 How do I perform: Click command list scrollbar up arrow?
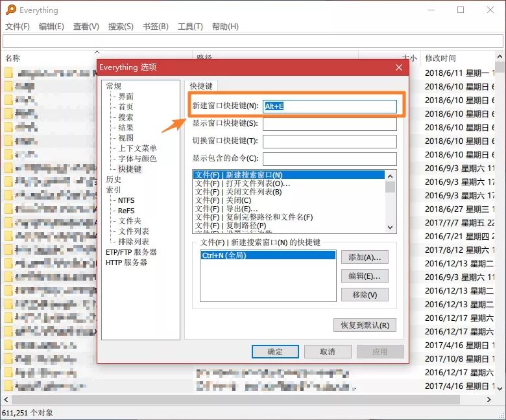(390, 176)
